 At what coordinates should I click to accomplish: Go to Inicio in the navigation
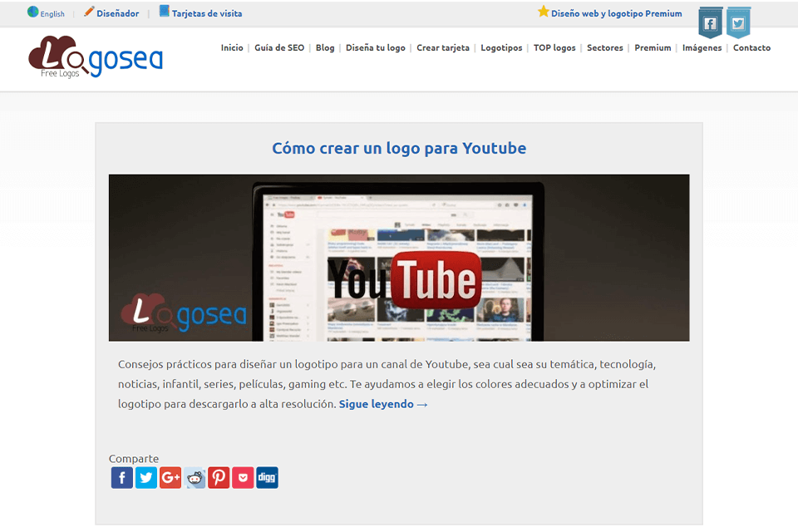[x=232, y=48]
